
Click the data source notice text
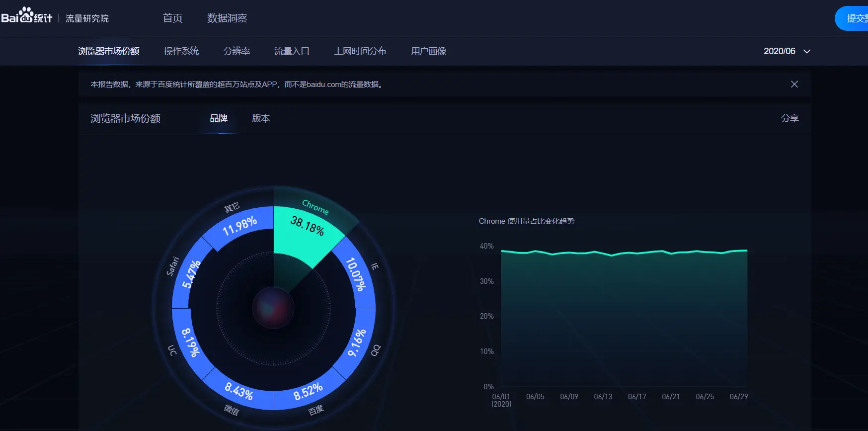click(237, 85)
